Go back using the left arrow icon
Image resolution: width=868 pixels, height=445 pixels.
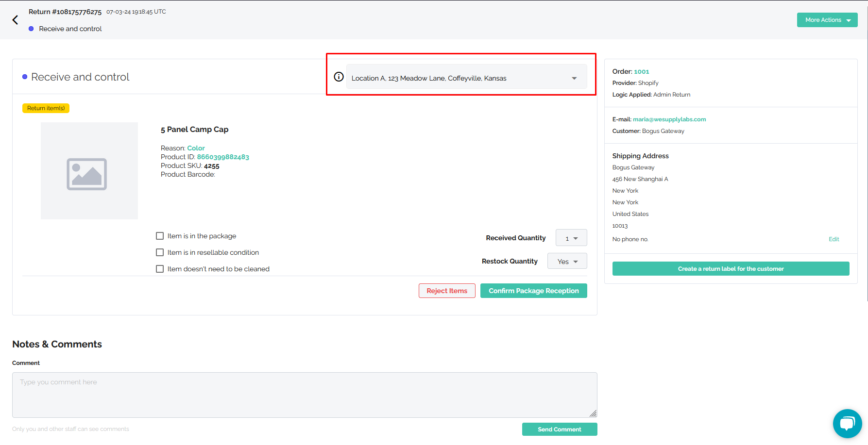click(x=15, y=20)
